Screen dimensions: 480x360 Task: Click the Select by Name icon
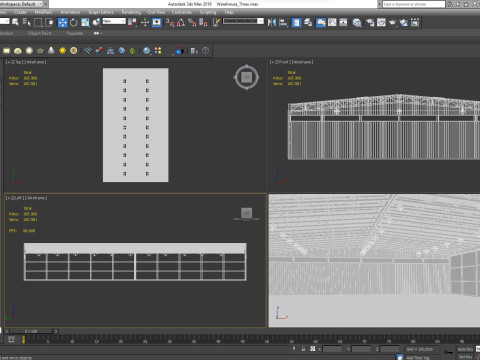click(x=27, y=22)
